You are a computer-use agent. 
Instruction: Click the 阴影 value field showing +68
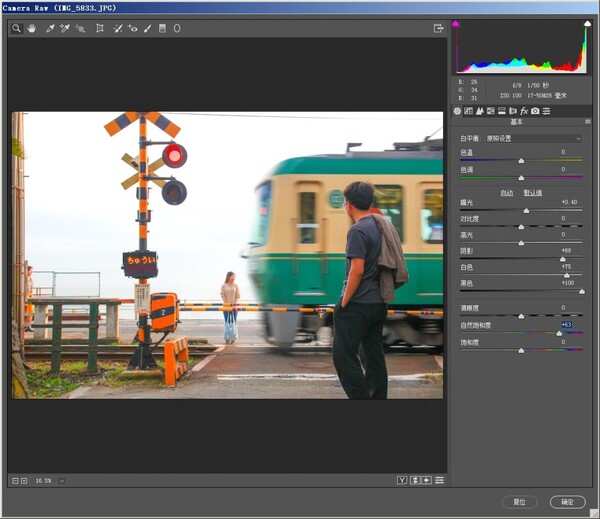click(566, 251)
